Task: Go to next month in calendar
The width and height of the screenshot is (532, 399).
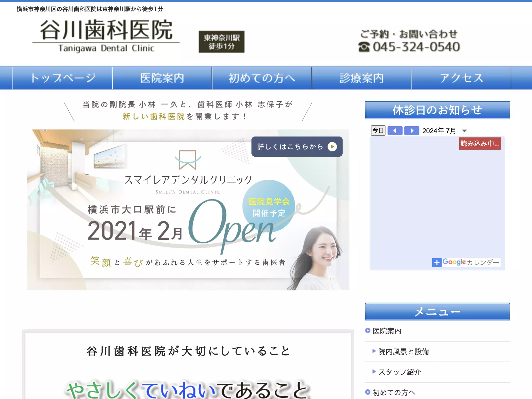Action: [411, 131]
